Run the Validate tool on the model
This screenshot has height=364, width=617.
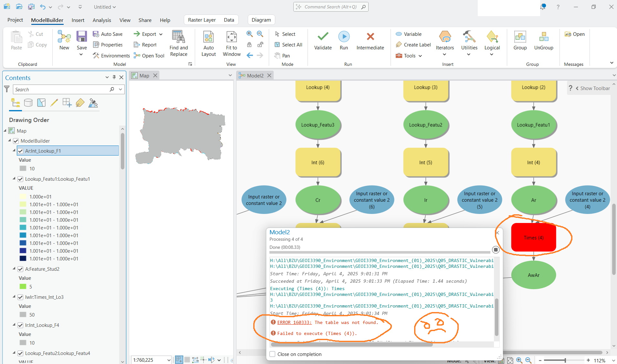[323, 40]
